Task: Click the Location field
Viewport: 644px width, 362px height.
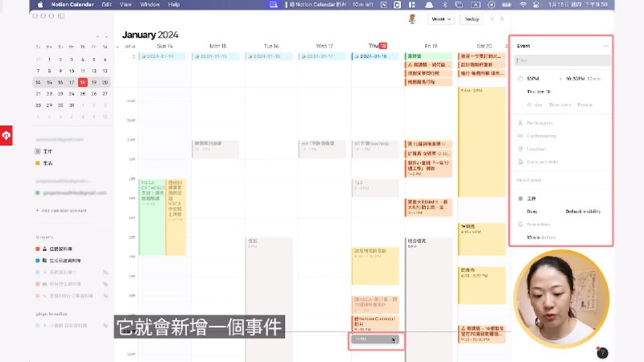Action: pyautogui.click(x=536, y=149)
